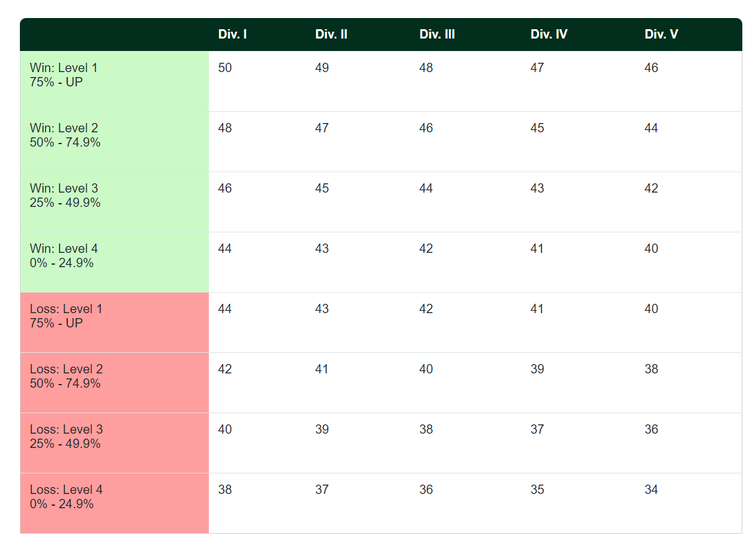The height and width of the screenshot is (548, 756).
Task: Select Loss Level 3 Div. I value 40
Action: 225,429
